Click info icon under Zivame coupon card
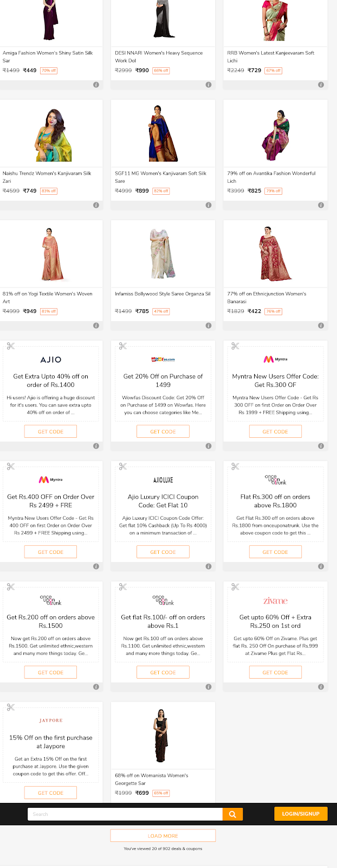The image size is (337, 868). click(x=321, y=687)
